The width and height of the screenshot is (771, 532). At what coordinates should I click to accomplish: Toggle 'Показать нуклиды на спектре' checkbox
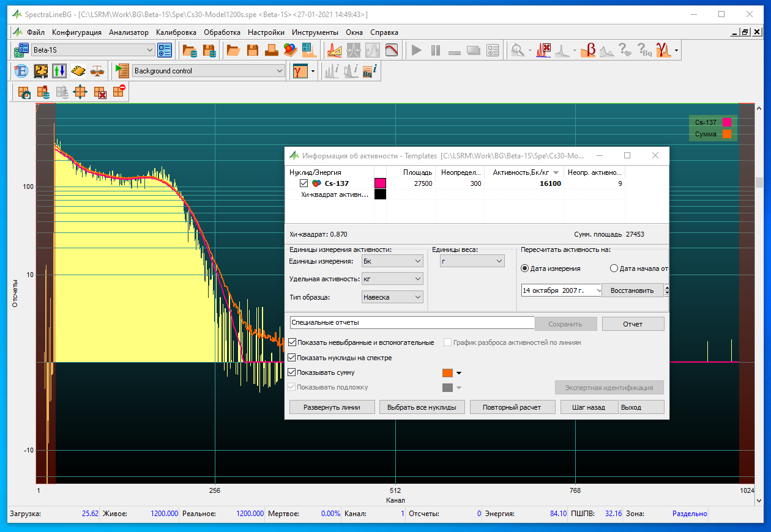point(292,358)
